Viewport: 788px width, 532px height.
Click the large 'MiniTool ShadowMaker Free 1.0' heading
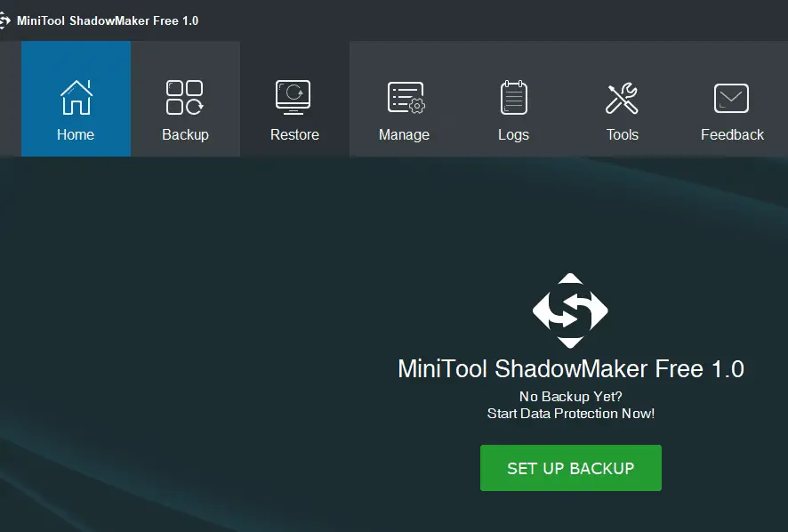click(571, 368)
